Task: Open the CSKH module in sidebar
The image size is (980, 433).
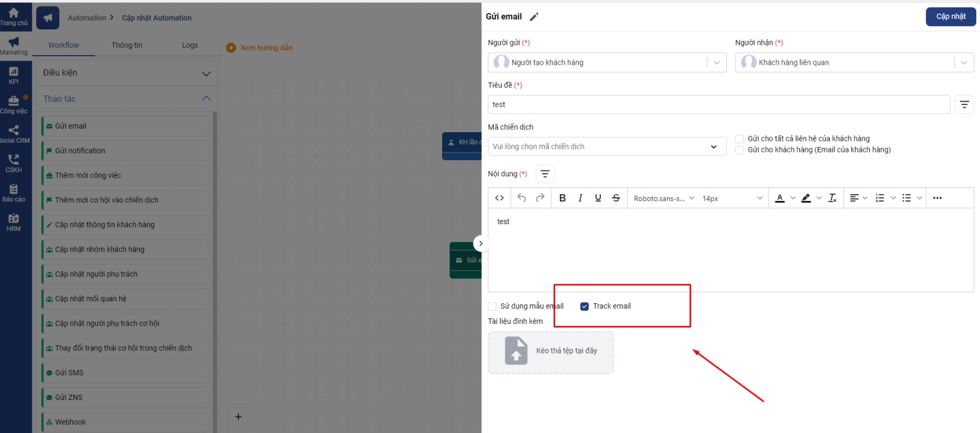Action: click(13, 163)
